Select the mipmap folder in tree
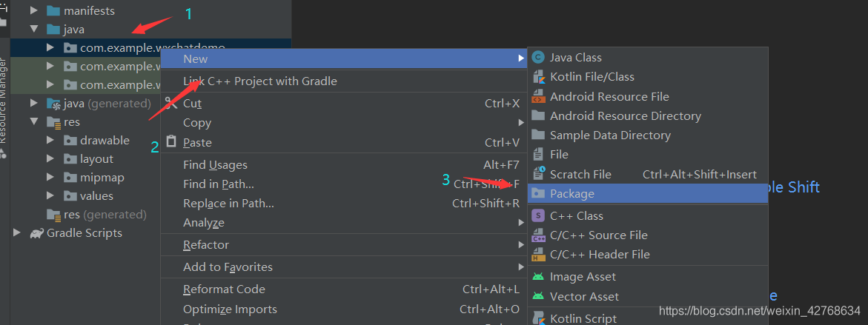The image size is (868, 325). point(102,178)
